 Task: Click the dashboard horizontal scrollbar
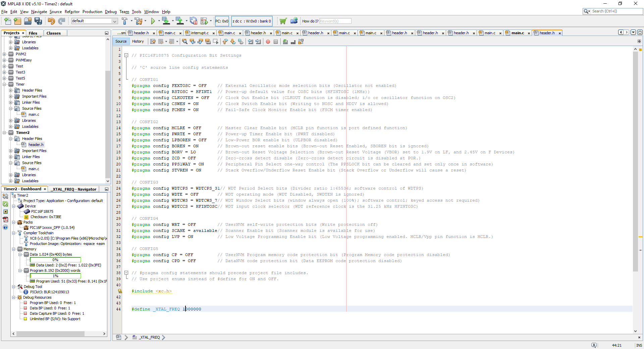(x=50, y=334)
